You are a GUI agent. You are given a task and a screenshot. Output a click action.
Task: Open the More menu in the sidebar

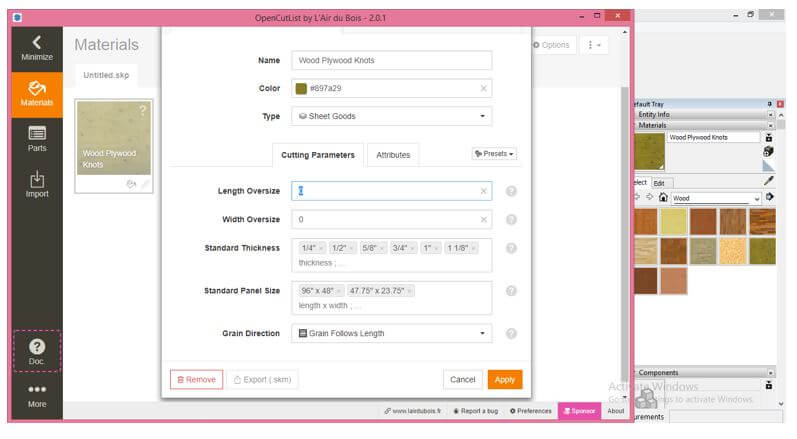37,396
